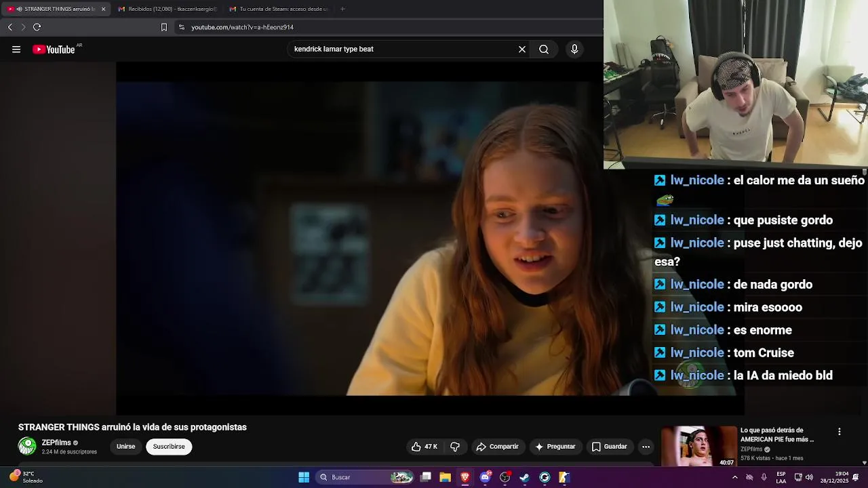Open the options menu on the AMERICAN PIE video
The height and width of the screenshot is (488, 868).
[840, 432]
